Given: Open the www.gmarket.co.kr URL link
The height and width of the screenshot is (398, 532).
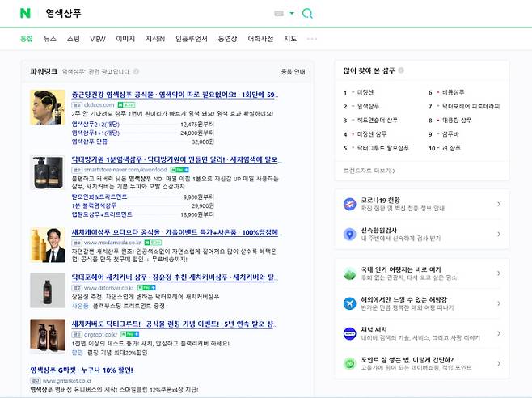Looking at the screenshot, I should [67, 381].
